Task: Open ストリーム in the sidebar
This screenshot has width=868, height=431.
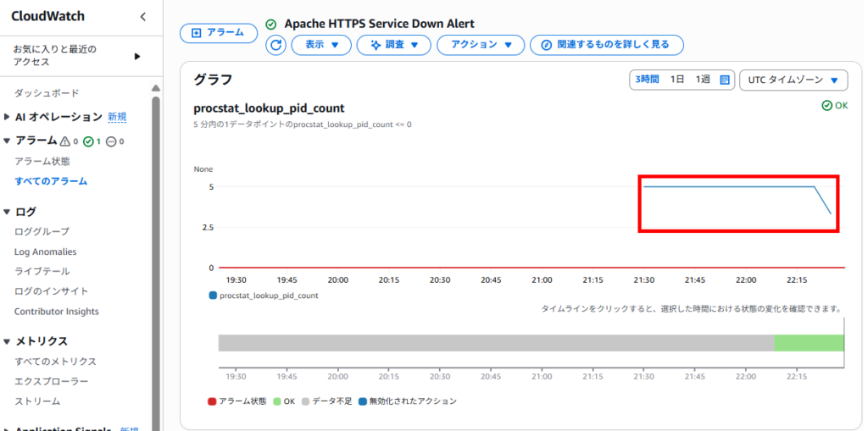Action: [x=37, y=401]
